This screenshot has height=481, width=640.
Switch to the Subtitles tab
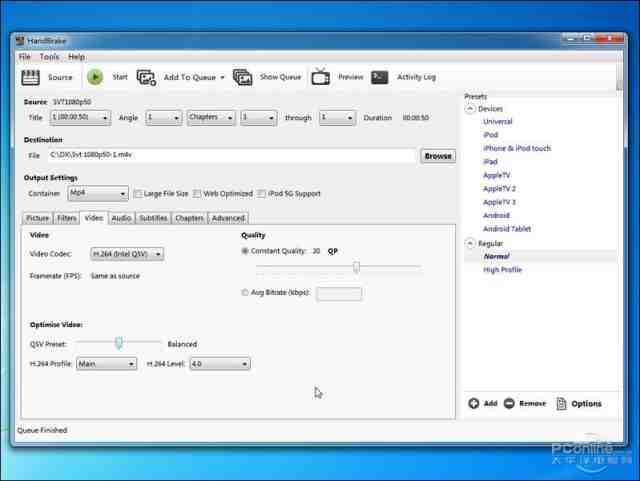pyautogui.click(x=153, y=218)
